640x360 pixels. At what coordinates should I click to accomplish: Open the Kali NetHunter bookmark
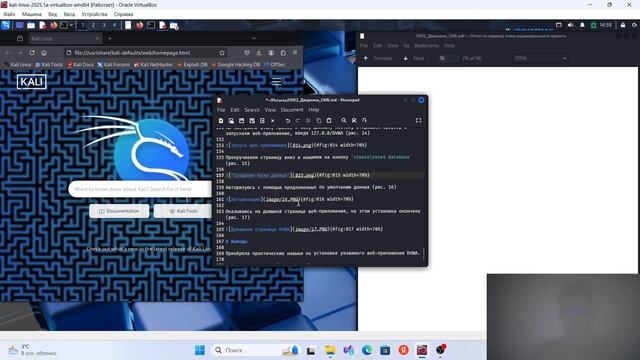tap(153, 64)
